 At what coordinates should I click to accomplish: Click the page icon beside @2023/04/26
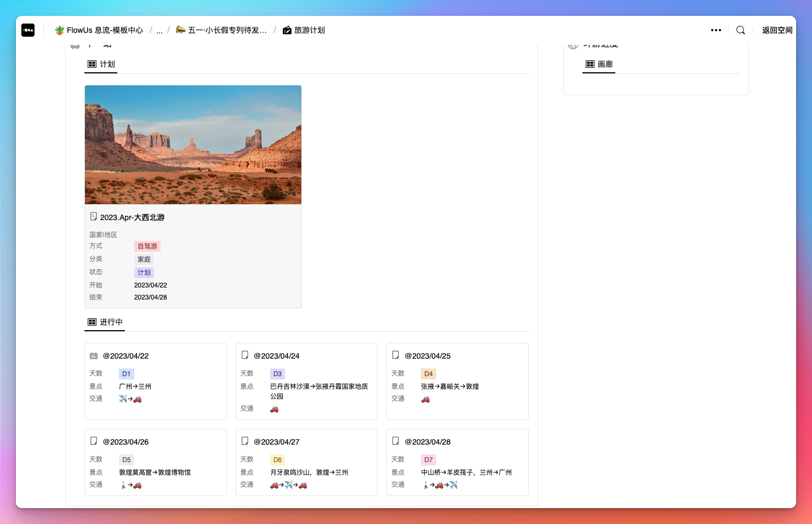click(94, 441)
